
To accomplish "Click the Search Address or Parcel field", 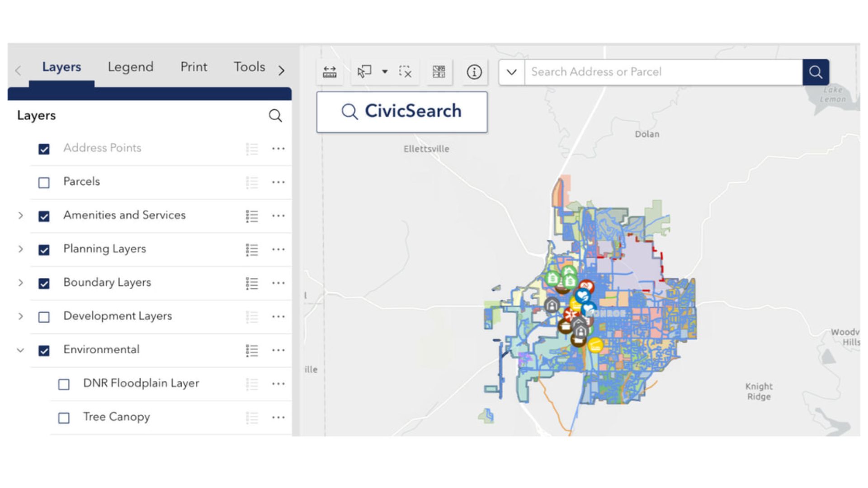I will click(x=664, y=72).
